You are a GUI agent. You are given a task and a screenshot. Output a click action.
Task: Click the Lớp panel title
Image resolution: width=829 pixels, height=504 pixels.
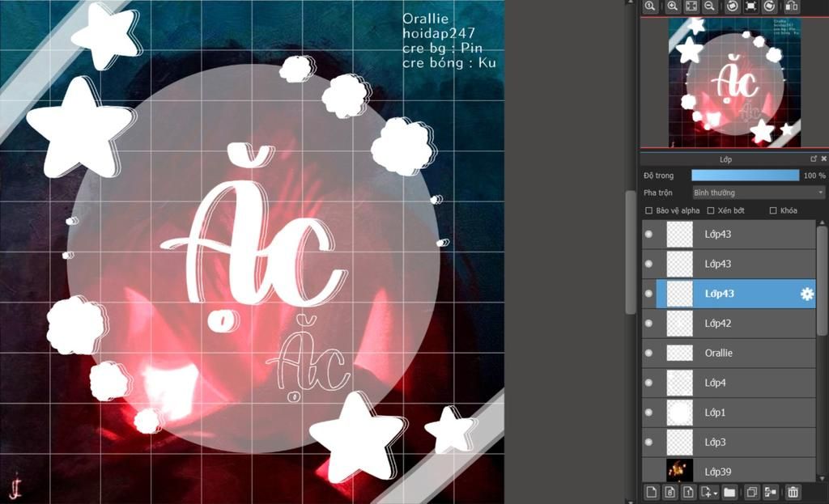coord(725,159)
